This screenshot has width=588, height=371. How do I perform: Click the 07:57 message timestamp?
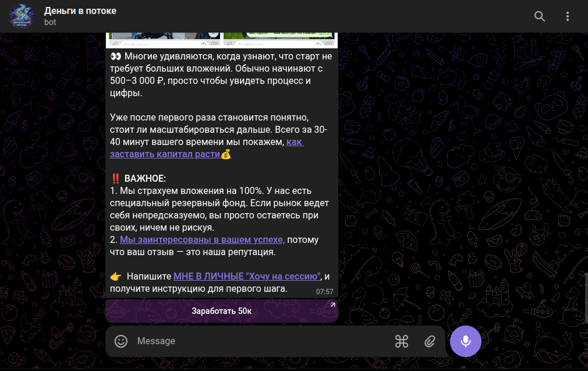(324, 291)
